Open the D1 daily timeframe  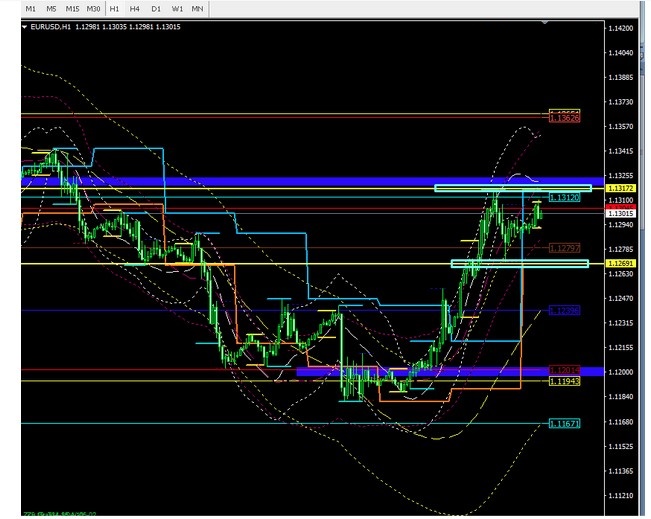156,8
